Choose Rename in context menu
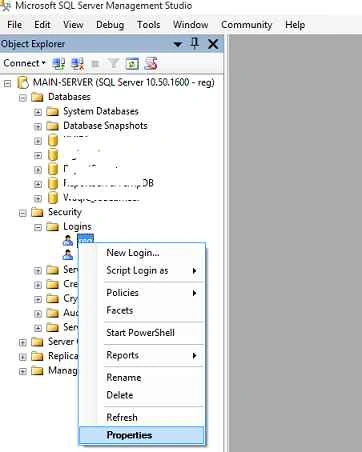The height and width of the screenshot is (452, 362). pyautogui.click(x=141, y=378)
